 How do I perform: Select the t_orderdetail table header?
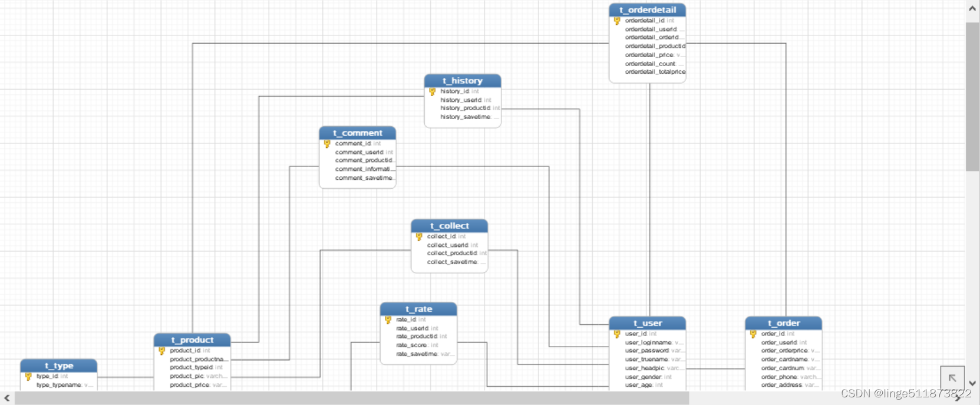pyautogui.click(x=647, y=10)
